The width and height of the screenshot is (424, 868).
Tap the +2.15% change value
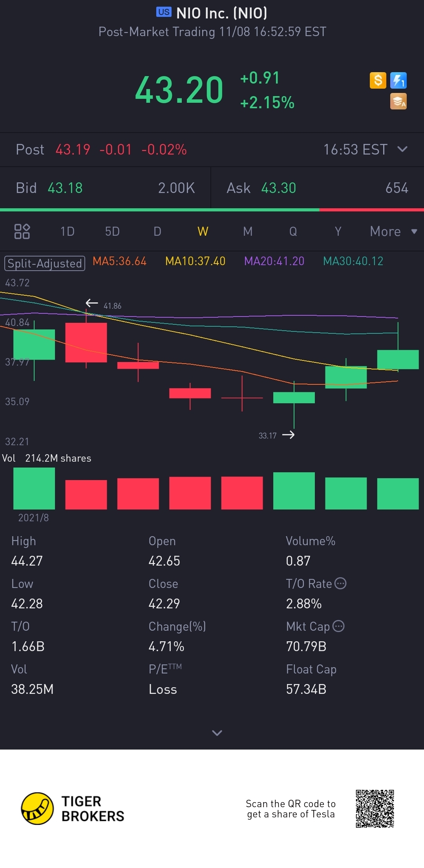click(x=267, y=103)
